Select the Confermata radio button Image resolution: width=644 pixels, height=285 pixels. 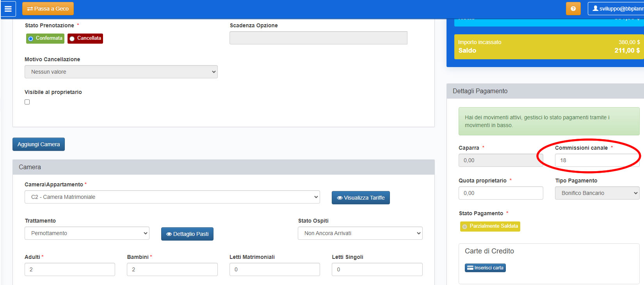[31, 39]
